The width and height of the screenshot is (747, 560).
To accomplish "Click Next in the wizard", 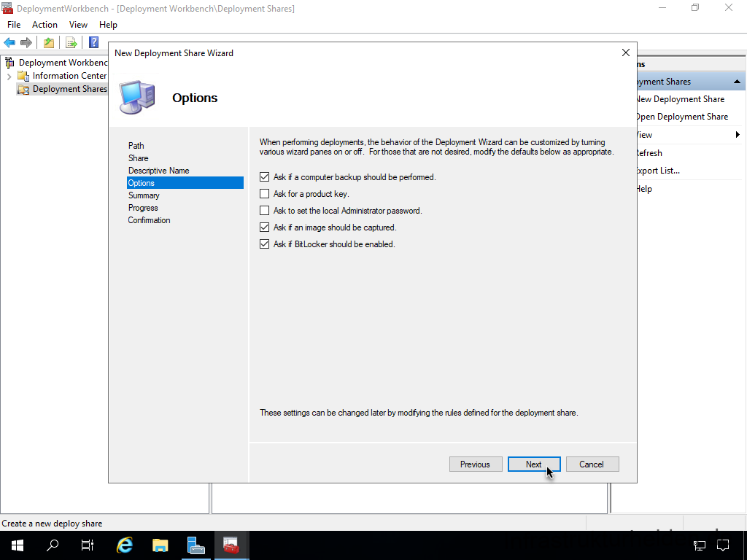I will [x=533, y=464].
